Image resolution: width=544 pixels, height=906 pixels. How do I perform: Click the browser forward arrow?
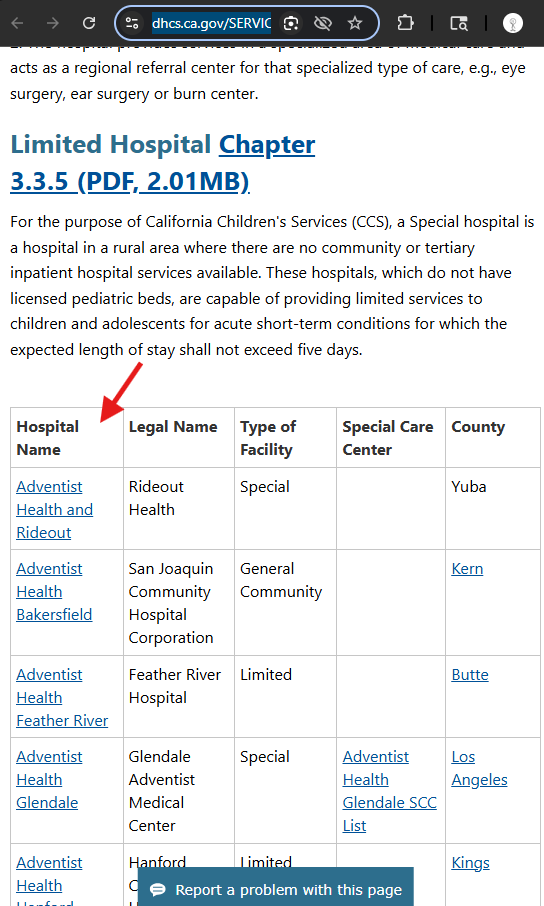[53, 23]
